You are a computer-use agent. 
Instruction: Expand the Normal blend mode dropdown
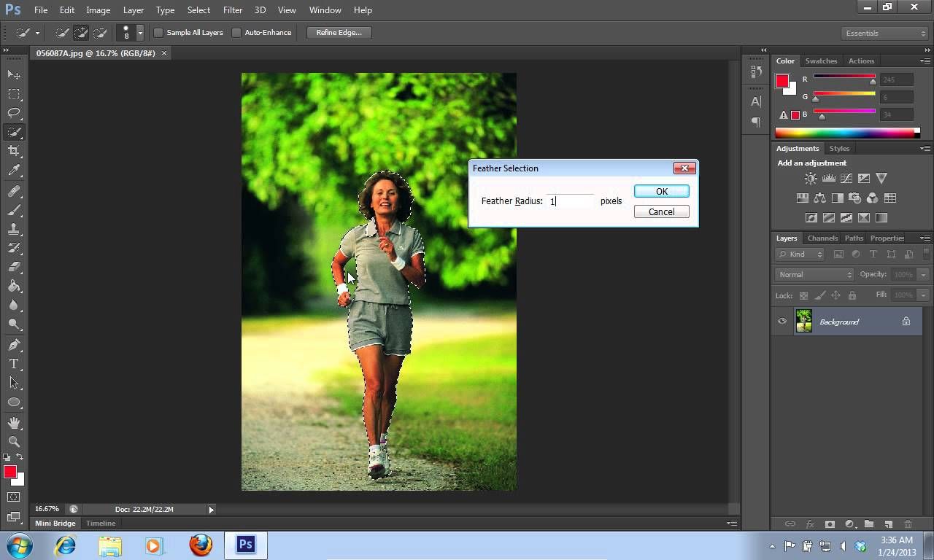pos(814,275)
